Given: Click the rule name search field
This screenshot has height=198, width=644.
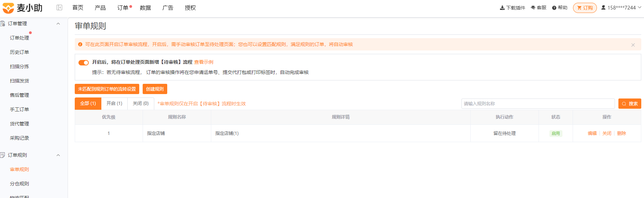Looking at the screenshot, I should click(538, 104).
